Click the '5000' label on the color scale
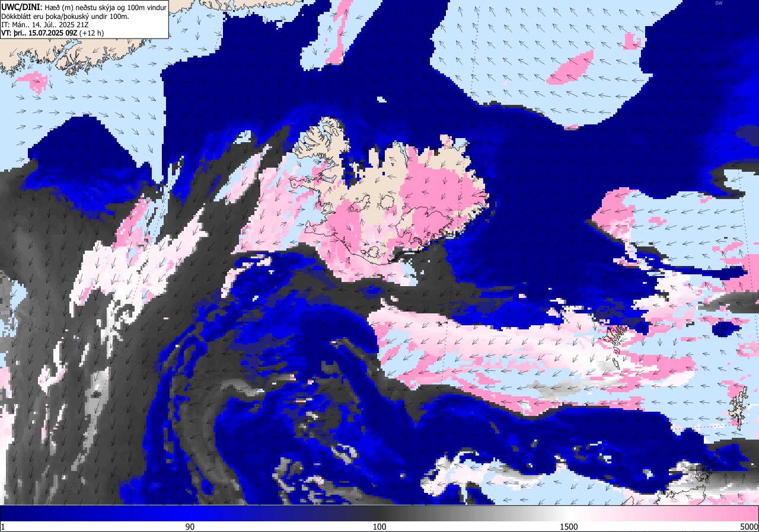Image resolution: width=759 pixels, height=532 pixels. (x=748, y=527)
